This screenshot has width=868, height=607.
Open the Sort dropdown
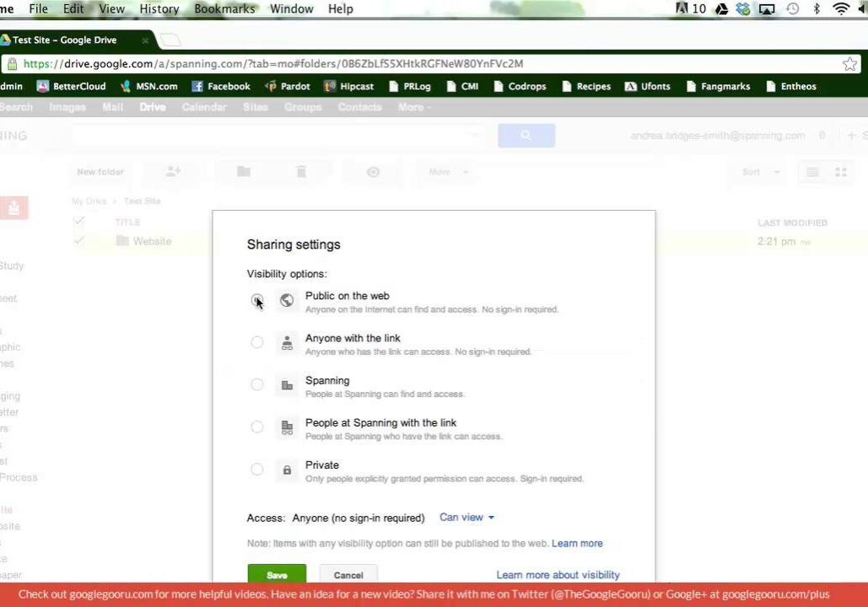[761, 172]
